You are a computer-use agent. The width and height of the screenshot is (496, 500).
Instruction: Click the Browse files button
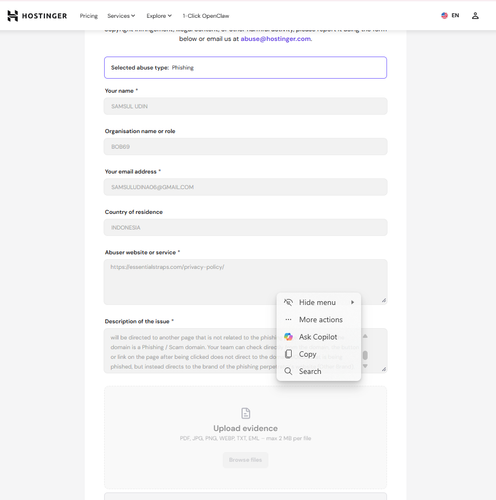pyautogui.click(x=246, y=460)
